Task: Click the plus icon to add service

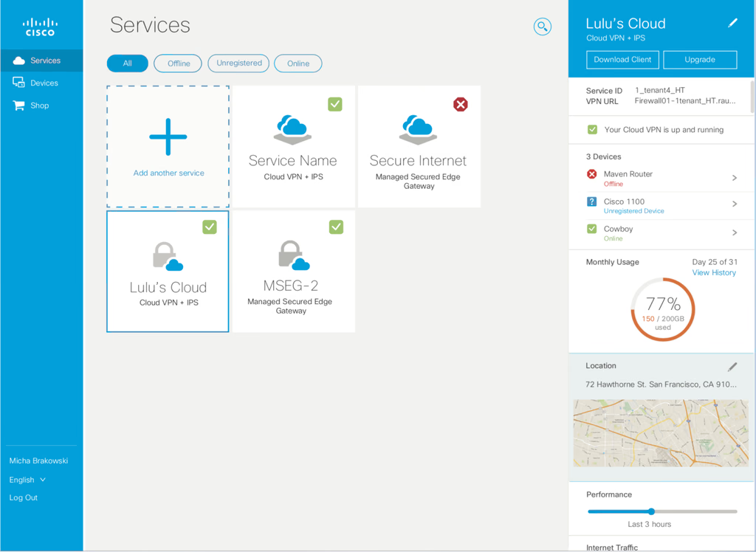Action: pyautogui.click(x=168, y=137)
